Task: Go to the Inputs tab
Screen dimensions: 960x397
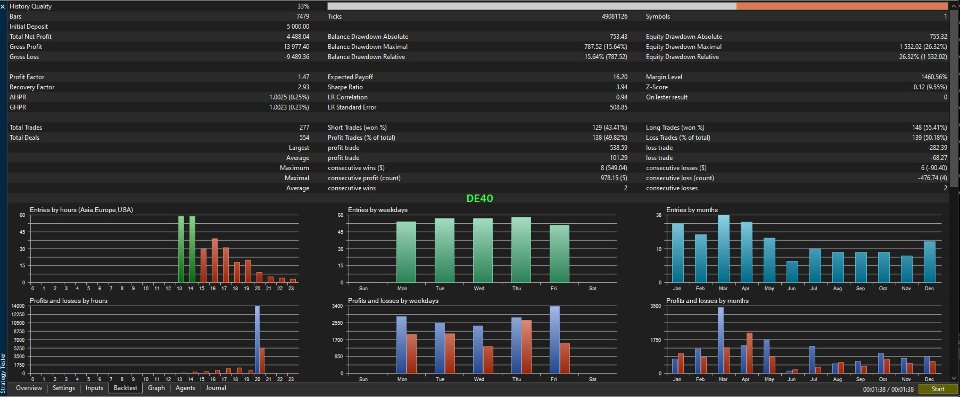Action: (94, 388)
